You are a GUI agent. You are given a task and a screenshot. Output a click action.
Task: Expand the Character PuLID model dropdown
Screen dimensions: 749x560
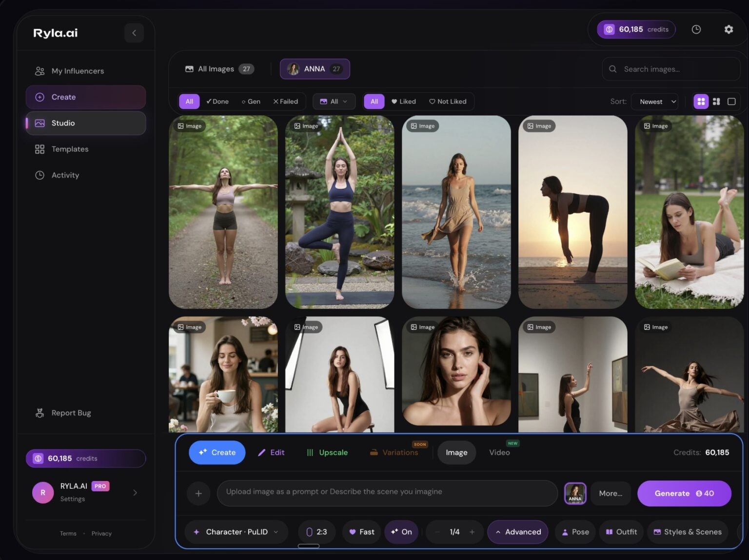click(x=237, y=532)
